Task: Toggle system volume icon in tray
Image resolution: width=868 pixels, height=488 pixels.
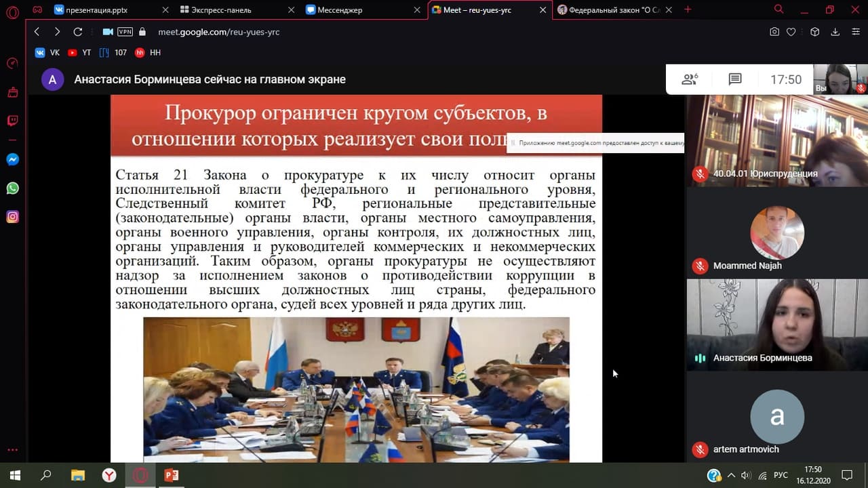Action: tap(745, 475)
